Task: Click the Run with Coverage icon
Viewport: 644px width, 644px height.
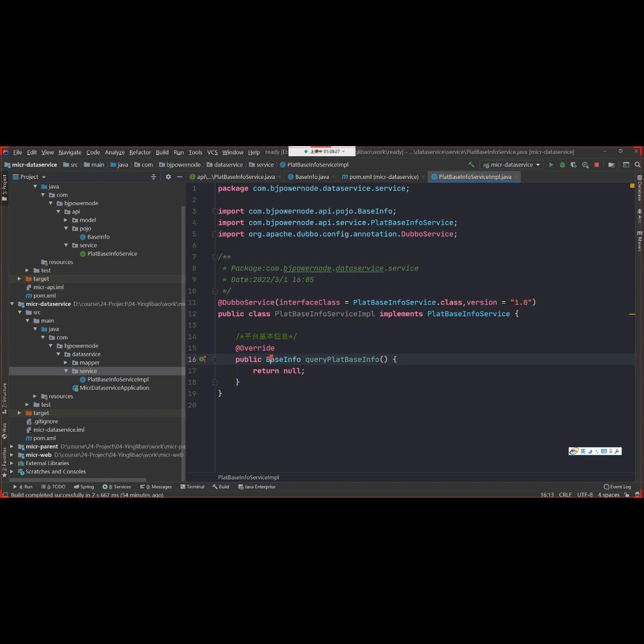Action: tap(574, 165)
